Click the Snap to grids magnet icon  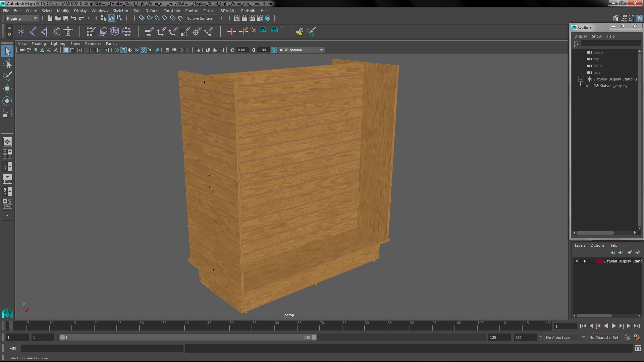[142, 18]
